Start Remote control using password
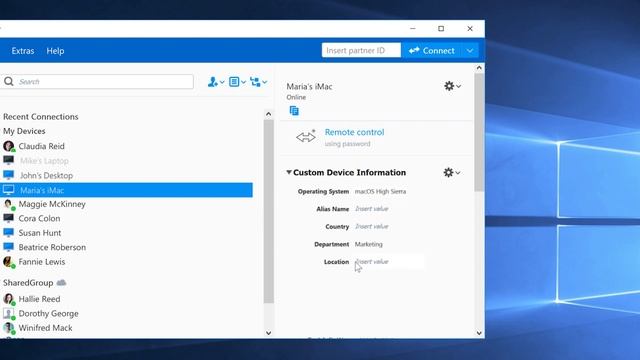640x360 pixels. (354, 132)
